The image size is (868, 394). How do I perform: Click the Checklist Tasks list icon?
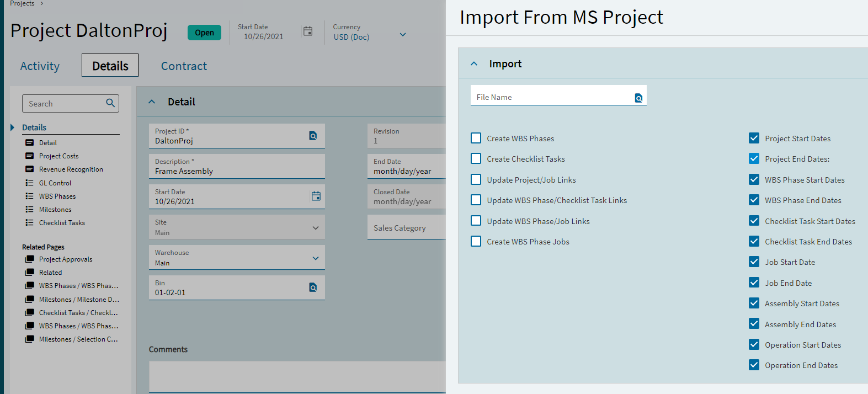pos(30,222)
